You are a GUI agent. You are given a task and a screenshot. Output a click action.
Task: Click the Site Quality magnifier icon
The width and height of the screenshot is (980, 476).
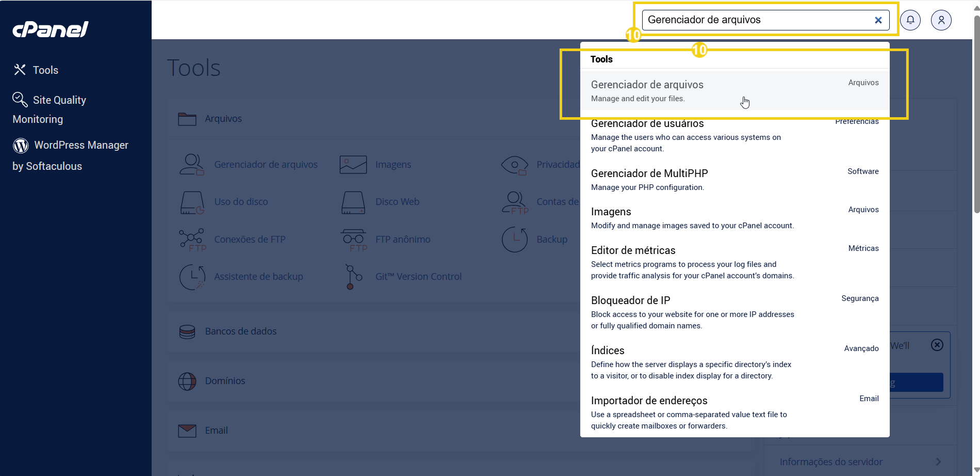[x=20, y=99]
